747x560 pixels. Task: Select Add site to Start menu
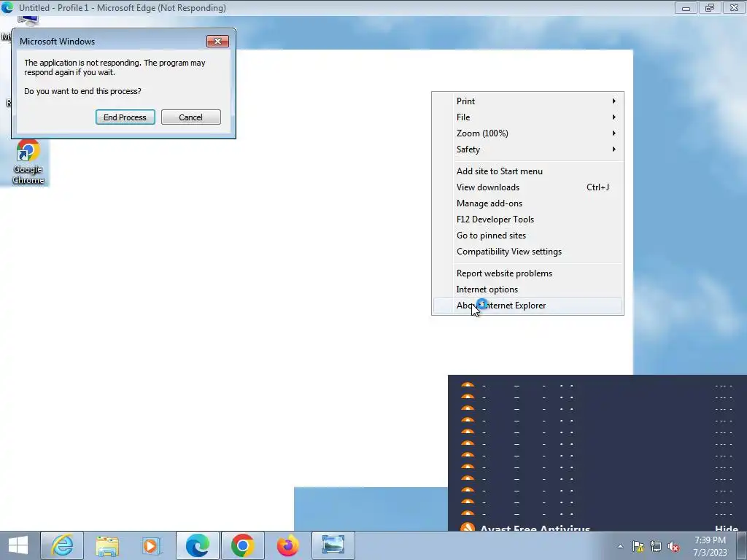point(527,171)
